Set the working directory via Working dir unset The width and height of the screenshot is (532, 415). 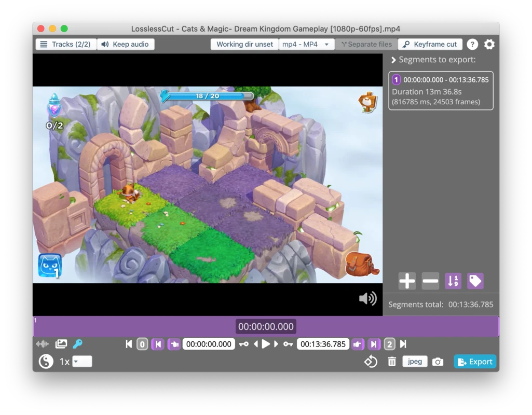[244, 45]
